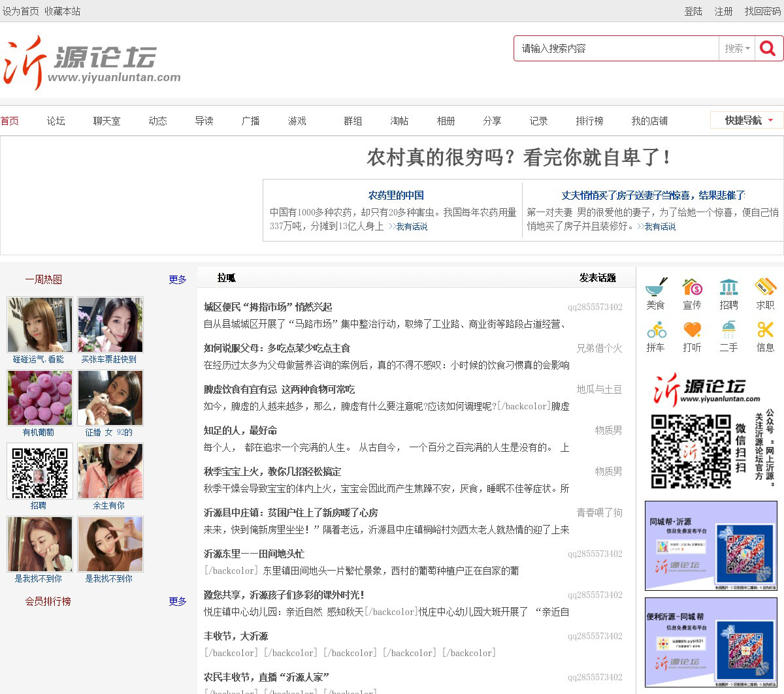Click the 信息 scissors icon

click(x=765, y=330)
